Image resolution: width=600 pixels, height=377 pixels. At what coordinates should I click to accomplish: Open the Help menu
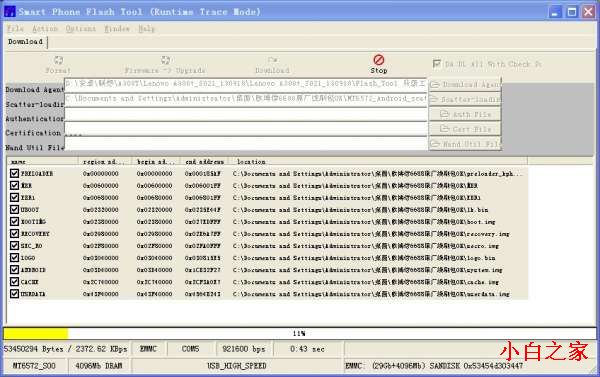tap(147, 28)
